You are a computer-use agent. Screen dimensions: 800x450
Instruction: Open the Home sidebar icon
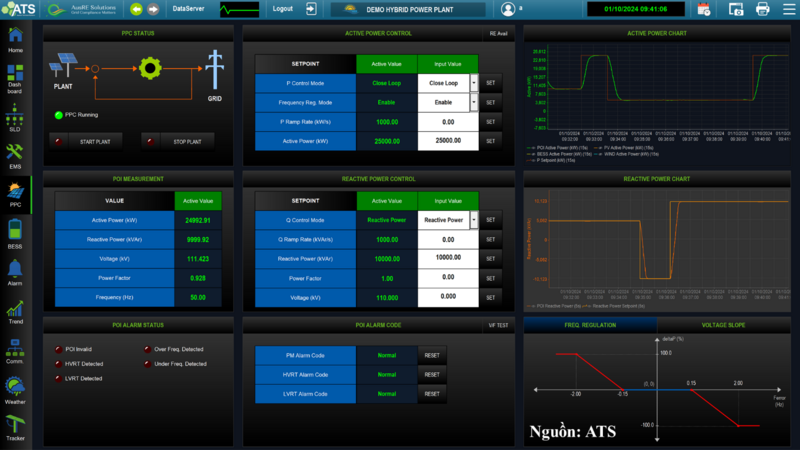tap(15, 35)
